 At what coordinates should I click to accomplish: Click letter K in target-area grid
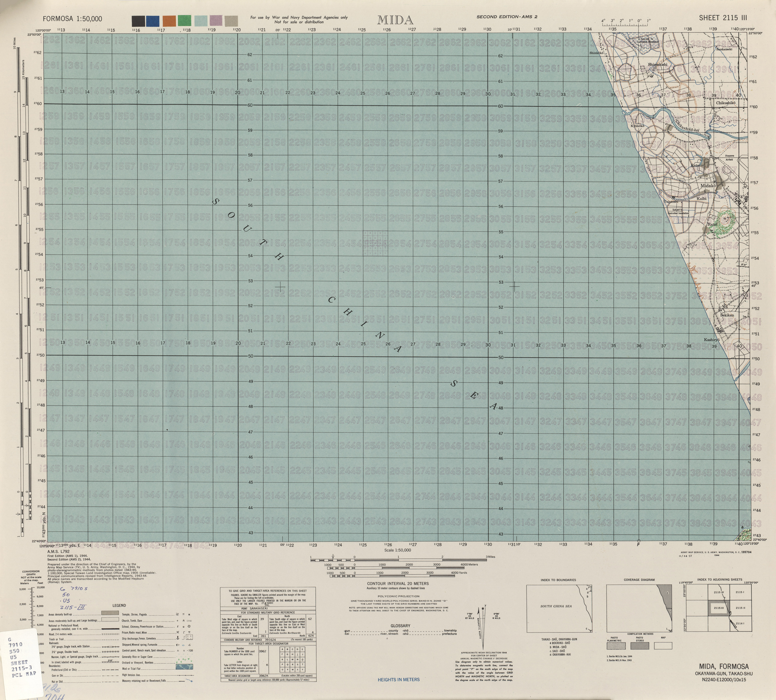tap(282, 660)
